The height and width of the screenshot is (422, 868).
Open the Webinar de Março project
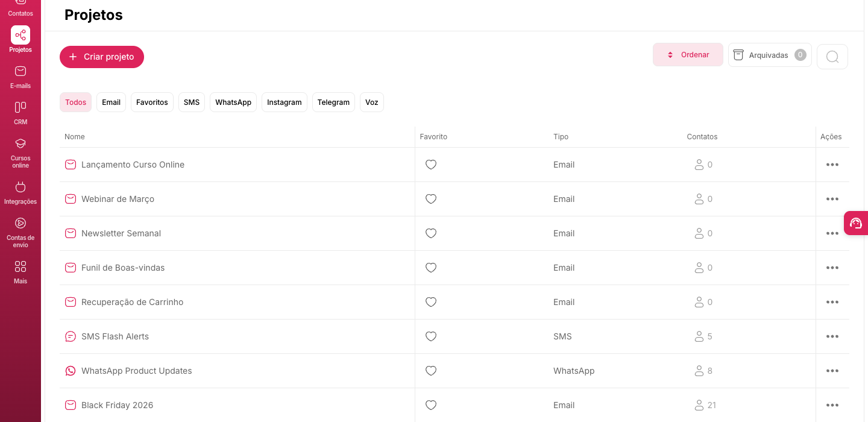[x=118, y=199]
